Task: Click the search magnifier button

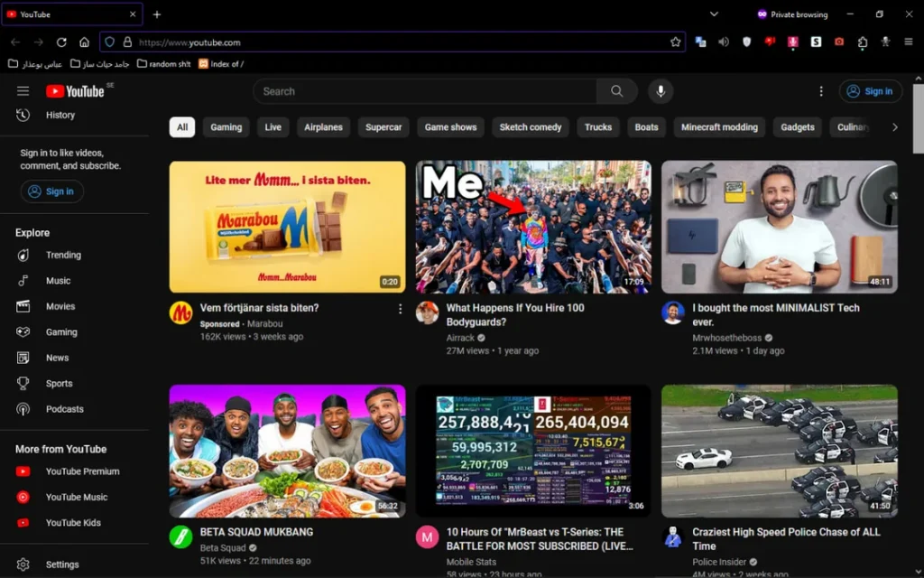Action: pyautogui.click(x=616, y=91)
